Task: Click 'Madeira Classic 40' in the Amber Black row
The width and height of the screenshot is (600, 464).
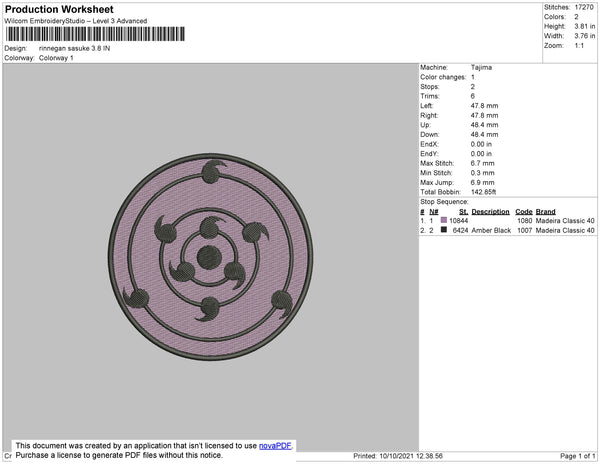Action: click(x=565, y=230)
